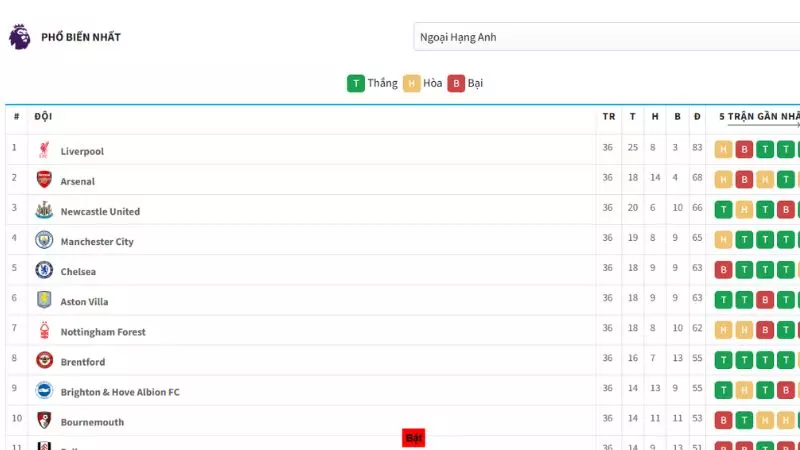Click Liverpool's first form badge H
Image resolution: width=800 pixels, height=450 pixels.
pyautogui.click(x=723, y=149)
